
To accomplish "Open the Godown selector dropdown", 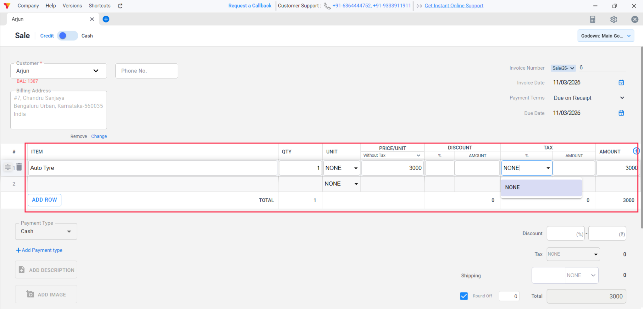I will [x=606, y=36].
